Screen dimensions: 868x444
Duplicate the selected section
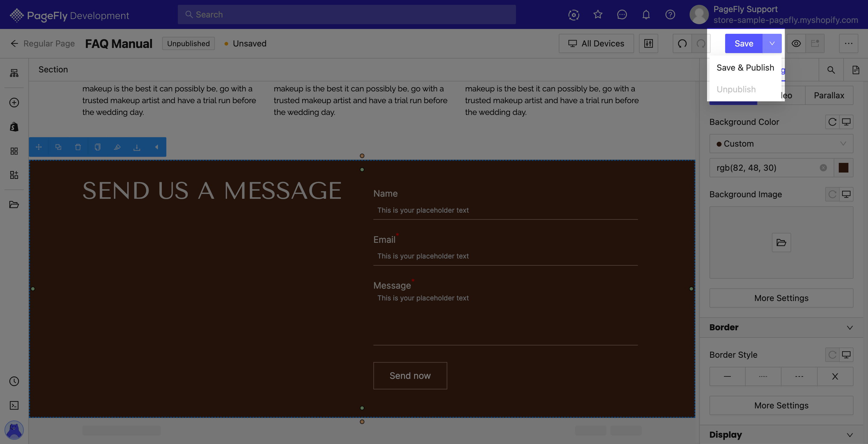tap(58, 147)
